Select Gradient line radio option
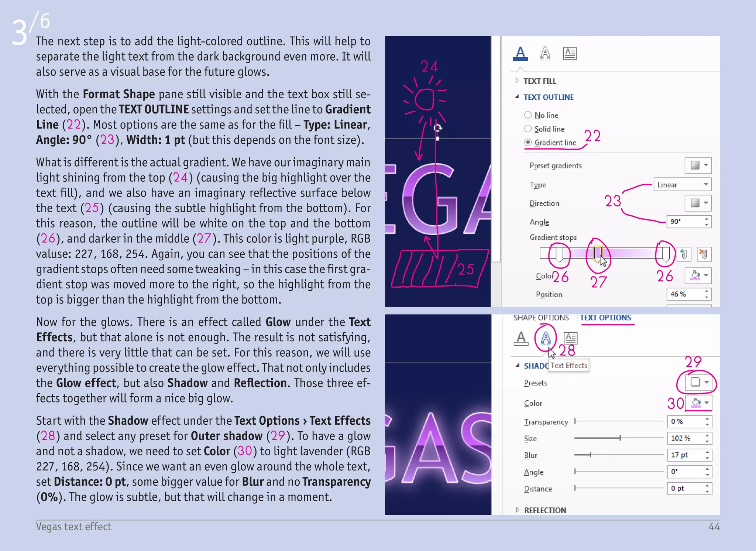756x551 pixels. [550, 143]
